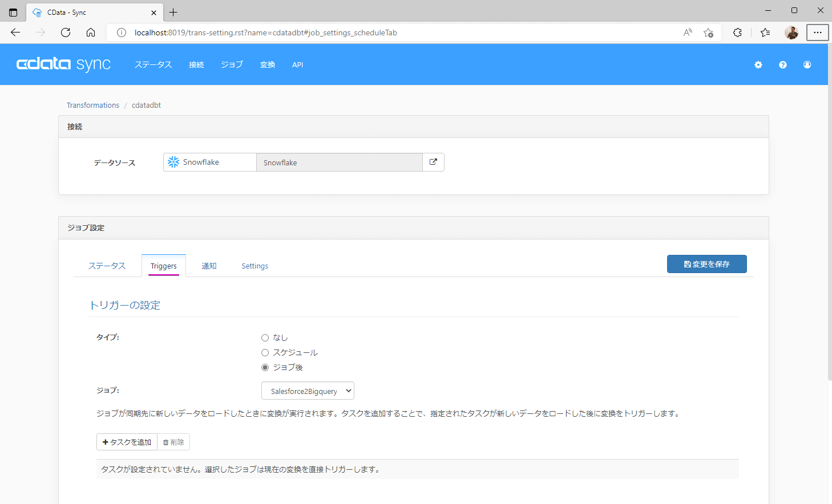Open the browser profile avatar
The width and height of the screenshot is (832, 504).
pyautogui.click(x=791, y=32)
